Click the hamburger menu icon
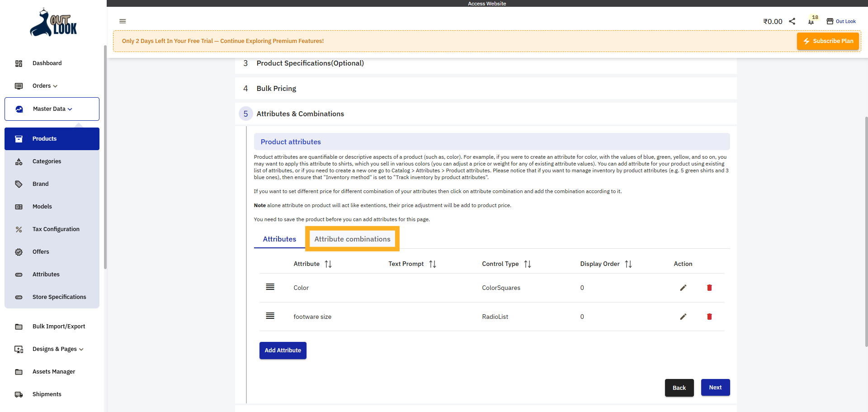This screenshot has width=868, height=412. pyautogui.click(x=123, y=21)
